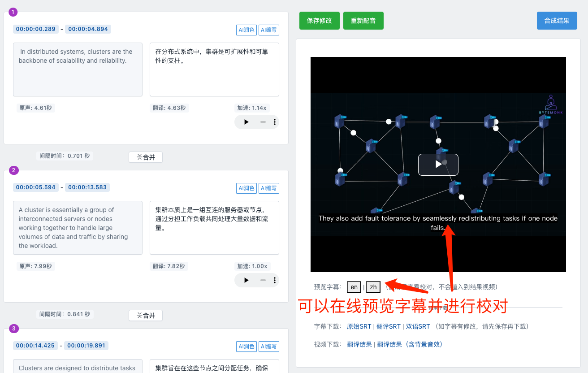Click the ByteMonk logo in video
Image resolution: width=588 pixels, height=373 pixels.
pyautogui.click(x=551, y=105)
